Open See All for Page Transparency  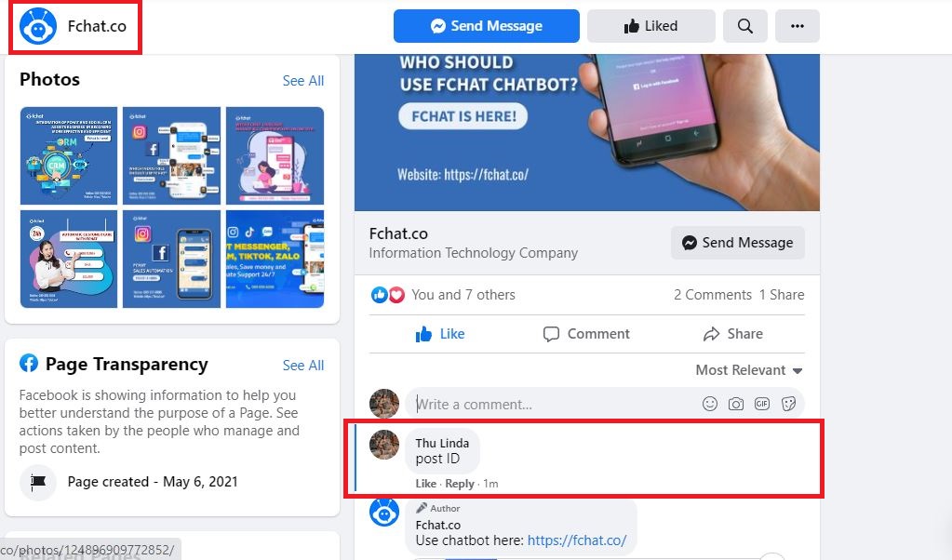(x=303, y=366)
